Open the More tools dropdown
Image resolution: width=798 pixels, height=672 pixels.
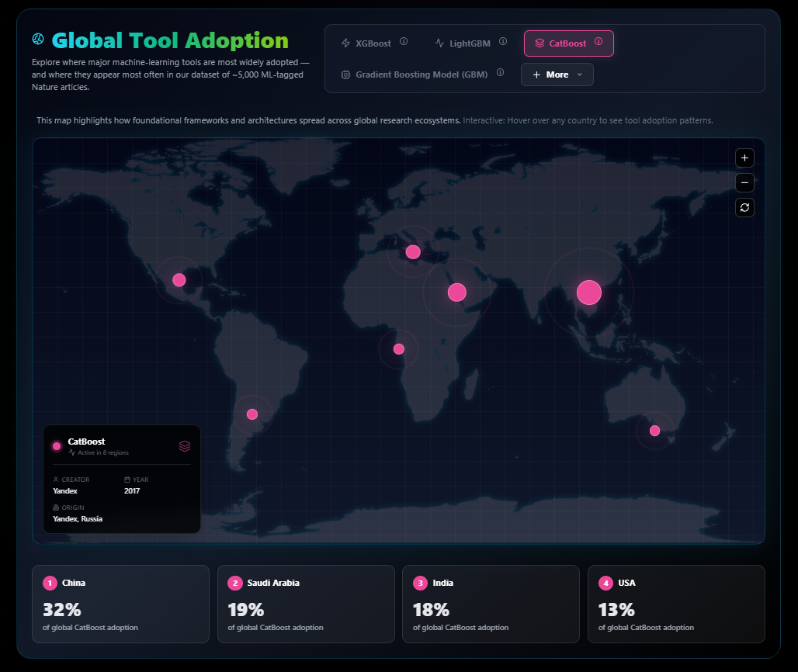(557, 74)
